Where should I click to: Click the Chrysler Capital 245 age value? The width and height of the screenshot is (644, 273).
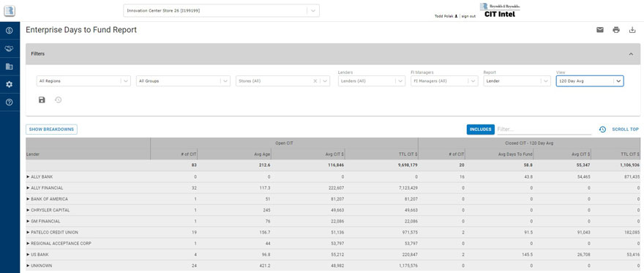click(x=267, y=210)
